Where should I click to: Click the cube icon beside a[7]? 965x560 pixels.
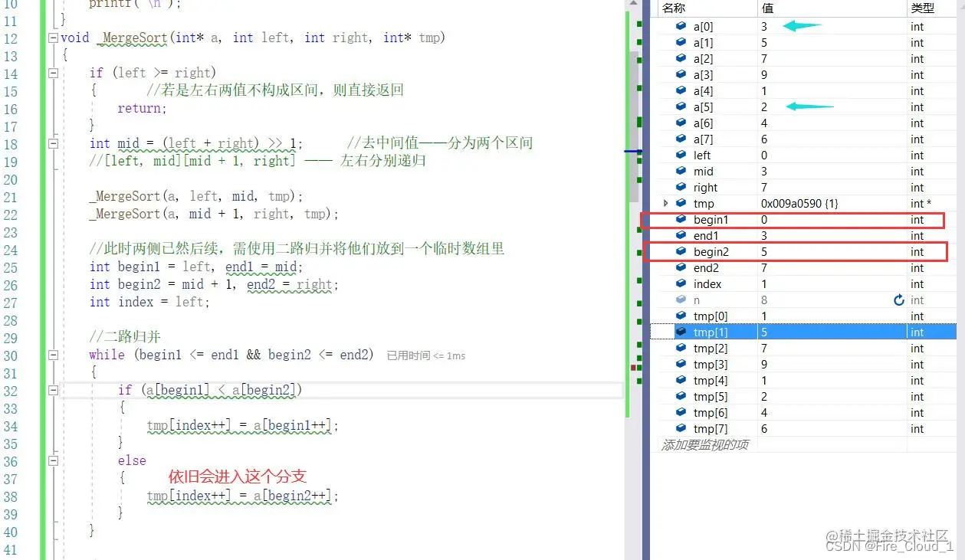coord(681,139)
